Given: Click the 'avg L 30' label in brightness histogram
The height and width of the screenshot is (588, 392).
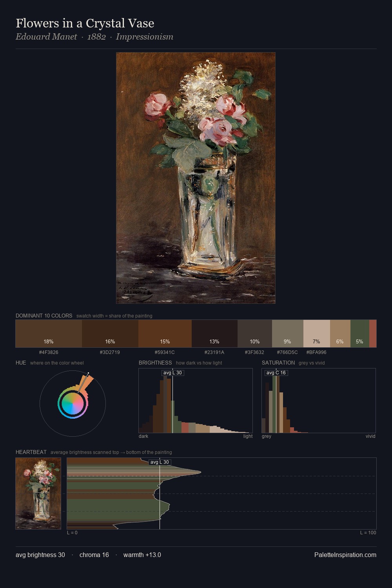Looking at the screenshot, I should [x=172, y=373].
